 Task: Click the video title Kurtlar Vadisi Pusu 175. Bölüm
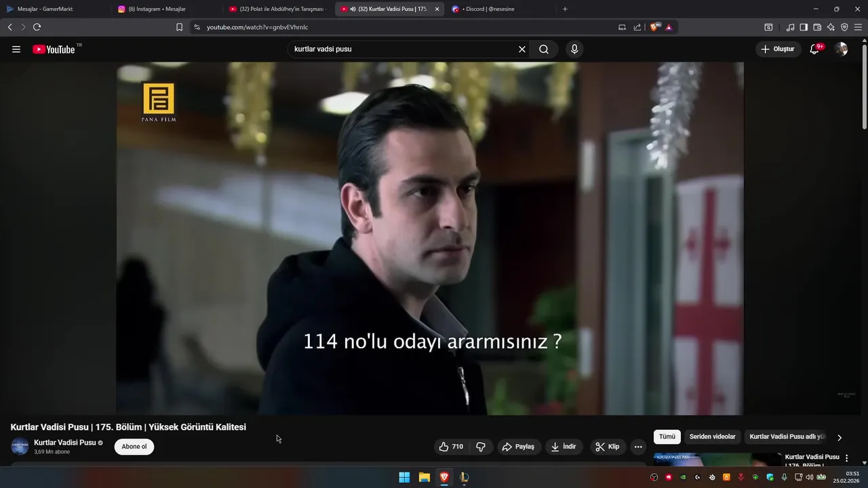[128, 427]
